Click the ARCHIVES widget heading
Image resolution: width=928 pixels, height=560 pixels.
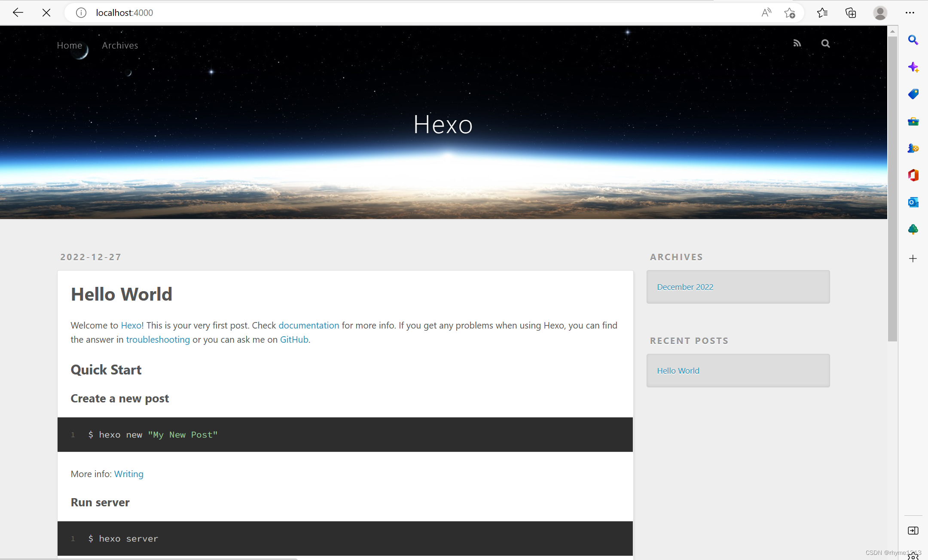coord(676,257)
